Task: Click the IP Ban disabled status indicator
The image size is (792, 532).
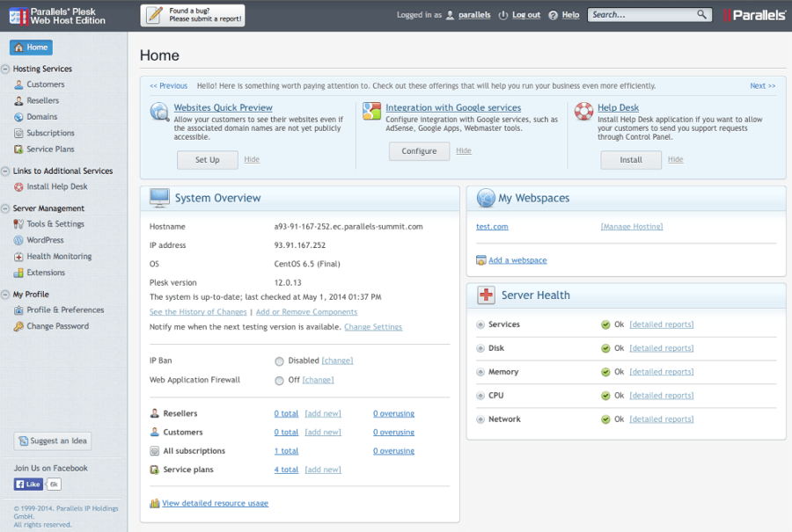Action: tap(279, 361)
